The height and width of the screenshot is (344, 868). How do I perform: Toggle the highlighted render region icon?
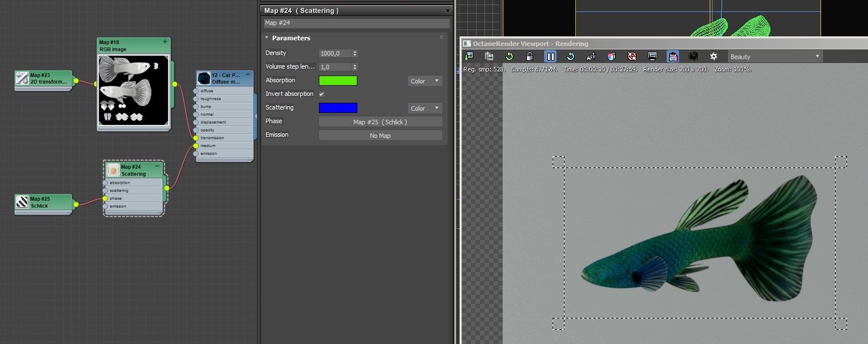tap(673, 56)
